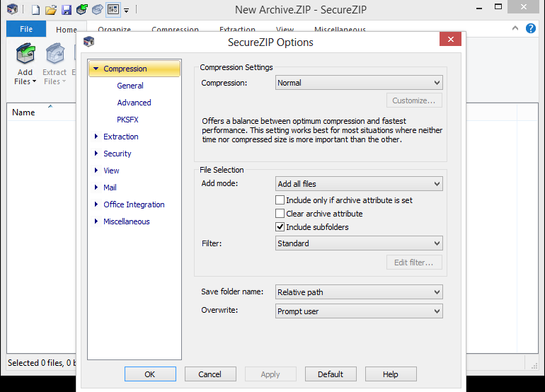Switch to the Miscellaneous ribbon tab
The width and height of the screenshot is (545, 392).
[x=340, y=30]
